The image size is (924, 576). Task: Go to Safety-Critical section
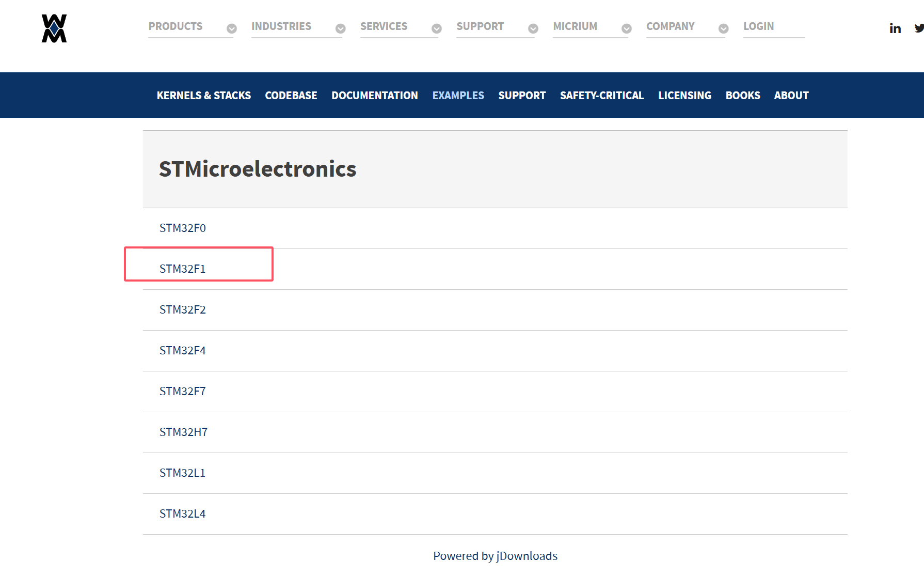(x=602, y=96)
